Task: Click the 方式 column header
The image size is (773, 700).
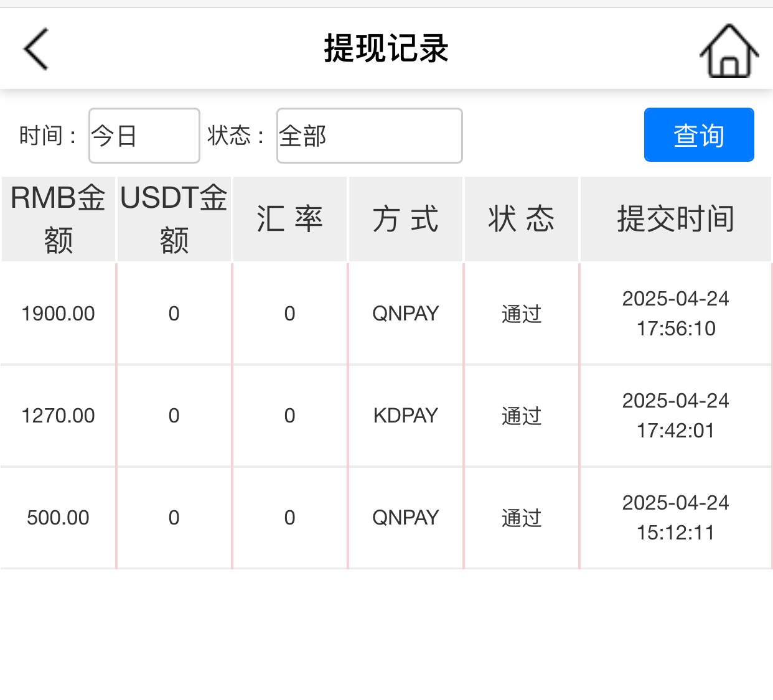Action: pyautogui.click(x=405, y=219)
